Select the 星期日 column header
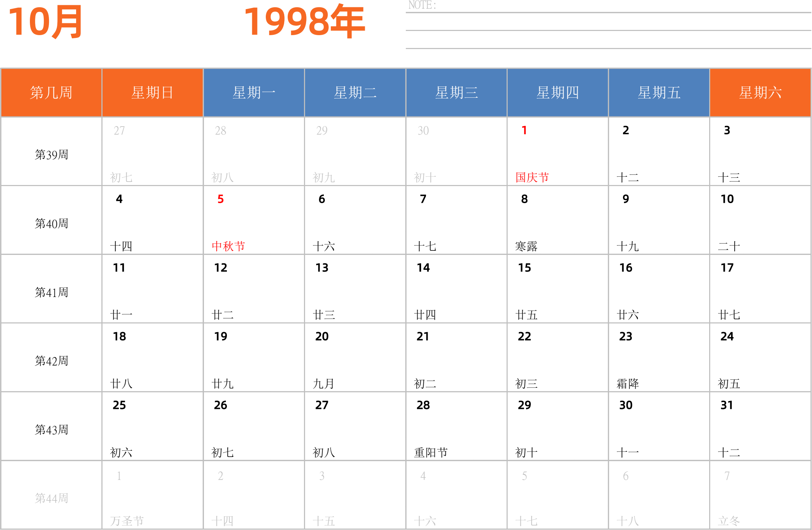 coord(153,93)
